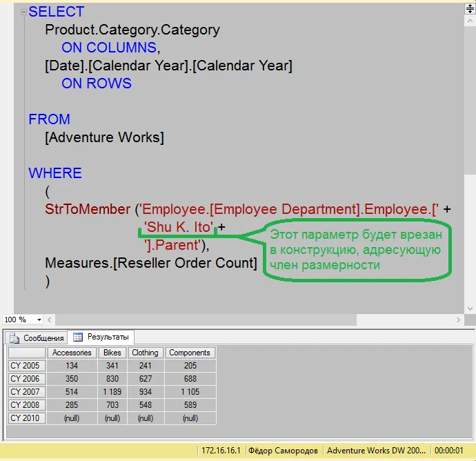Click Adventure Works DW database in status bar
This screenshot has height=461, width=476.
[x=376, y=451]
